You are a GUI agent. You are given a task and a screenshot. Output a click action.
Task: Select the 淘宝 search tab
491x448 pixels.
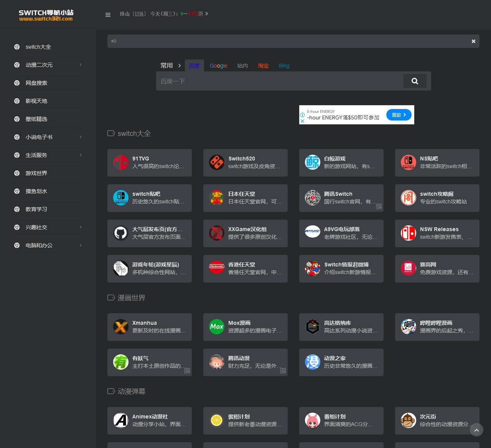pos(263,66)
